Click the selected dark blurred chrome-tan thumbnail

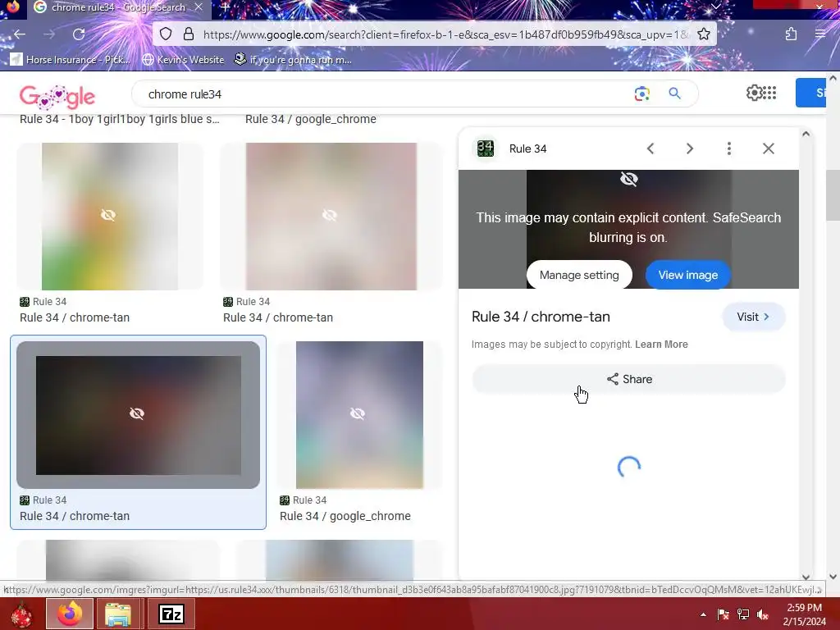(x=138, y=414)
